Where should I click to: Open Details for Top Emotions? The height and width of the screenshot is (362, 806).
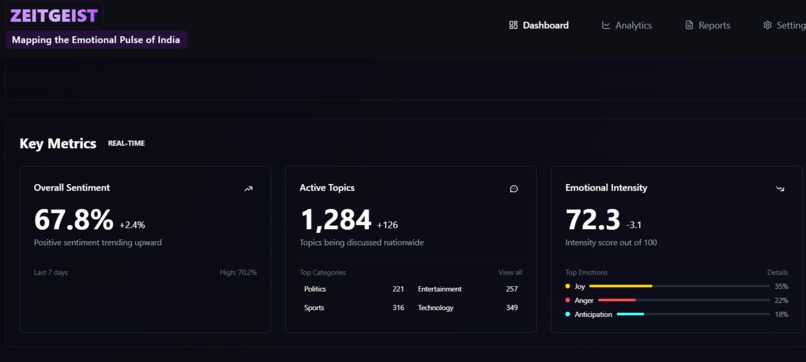pos(778,273)
